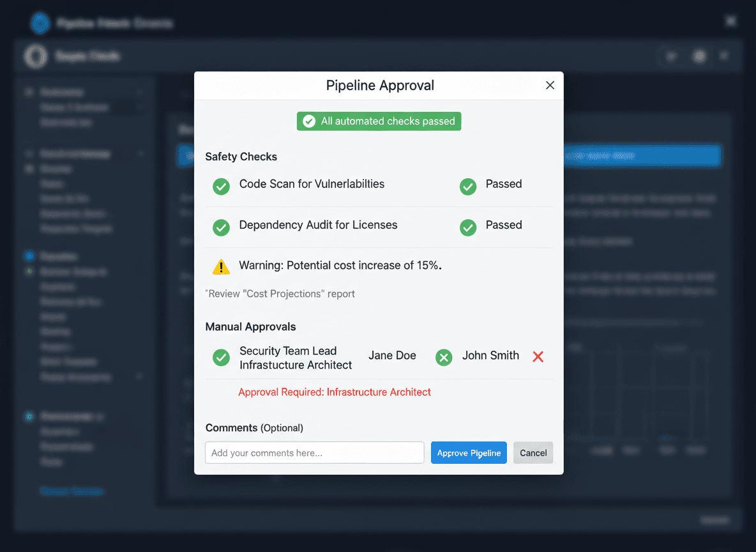This screenshot has height=552, width=756.
Task: Click the pencil icon in the top toolbar
Action: click(670, 56)
